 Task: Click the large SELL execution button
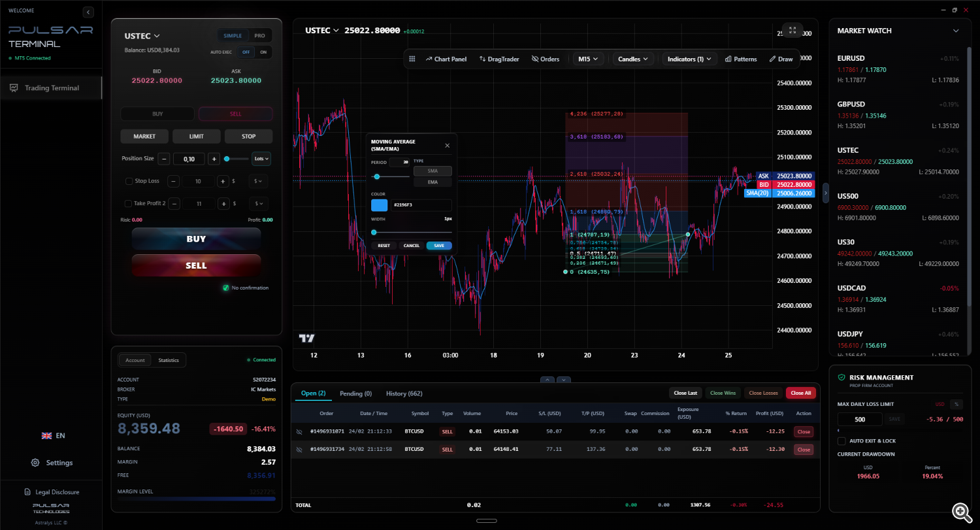[x=196, y=265]
